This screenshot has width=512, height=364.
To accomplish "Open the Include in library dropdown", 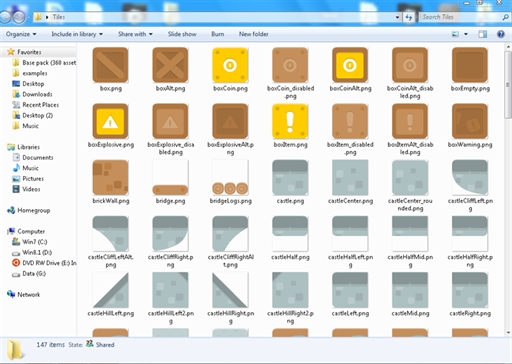I will click(77, 34).
